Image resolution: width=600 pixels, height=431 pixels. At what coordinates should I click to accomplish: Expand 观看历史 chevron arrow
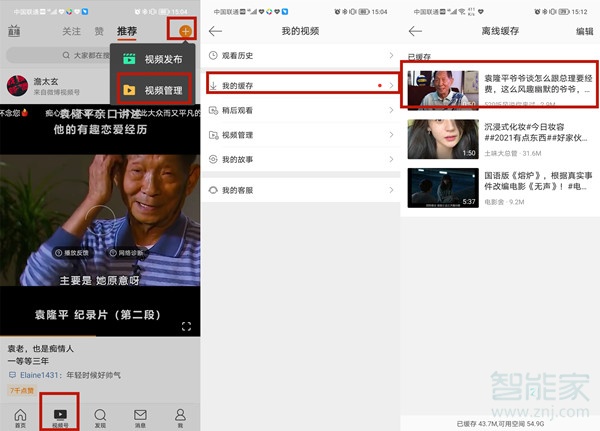391,56
